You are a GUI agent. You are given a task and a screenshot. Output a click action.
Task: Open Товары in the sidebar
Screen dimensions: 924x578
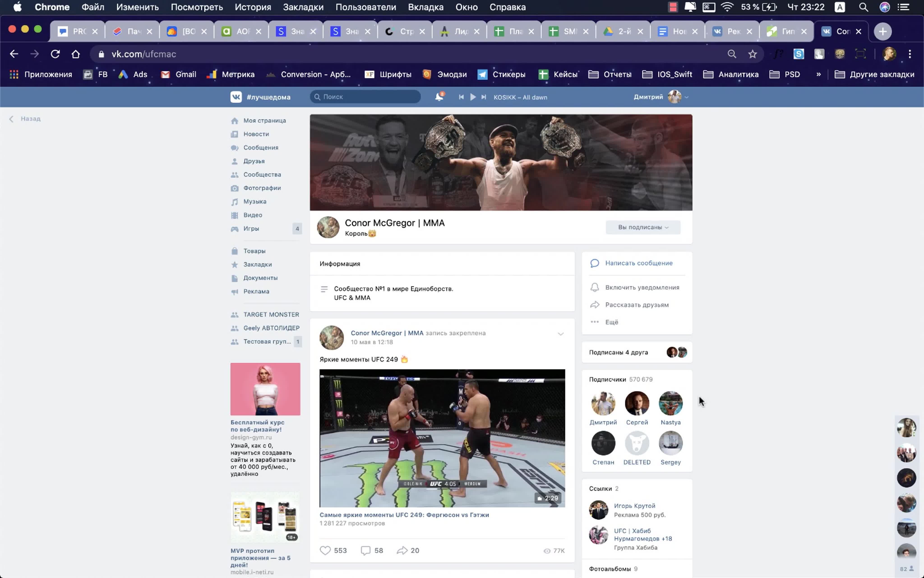point(254,251)
